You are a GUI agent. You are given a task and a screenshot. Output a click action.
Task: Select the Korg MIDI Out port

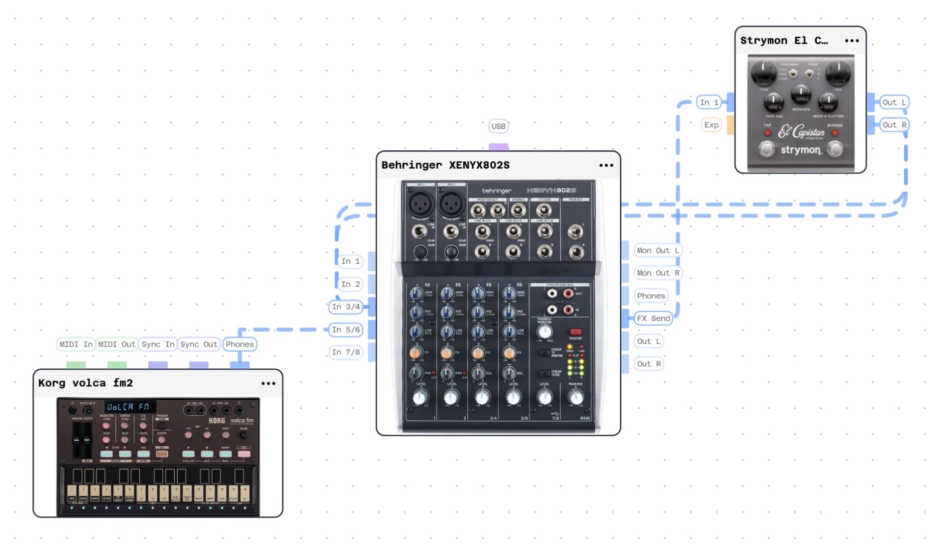(x=116, y=344)
